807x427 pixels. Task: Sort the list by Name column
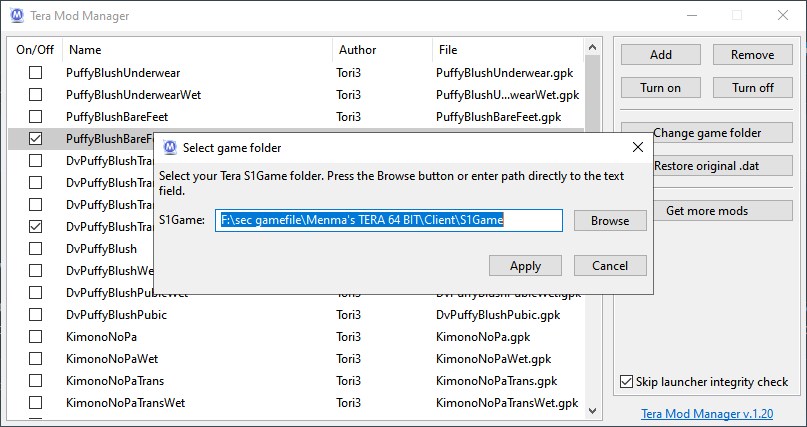pos(197,50)
